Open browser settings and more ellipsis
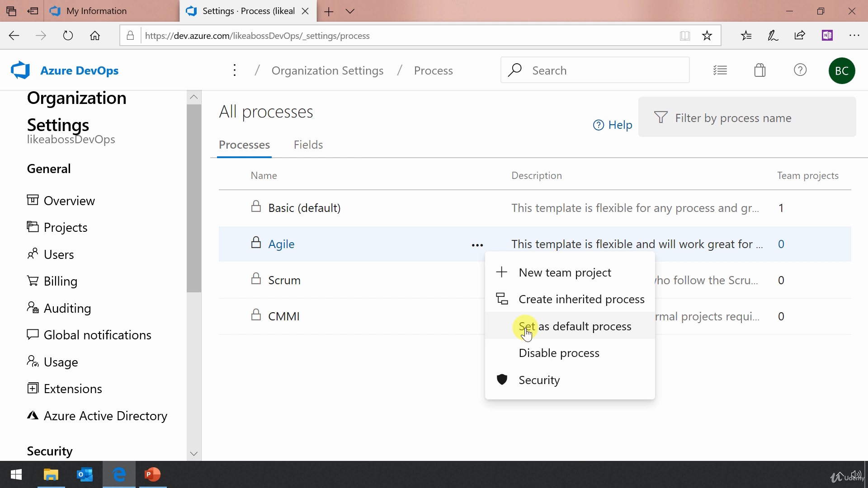 pyautogui.click(x=854, y=35)
